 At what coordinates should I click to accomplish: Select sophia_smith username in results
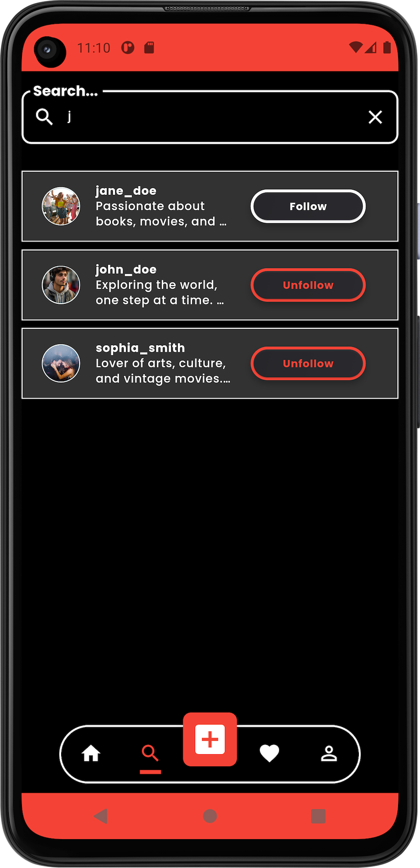[140, 348]
